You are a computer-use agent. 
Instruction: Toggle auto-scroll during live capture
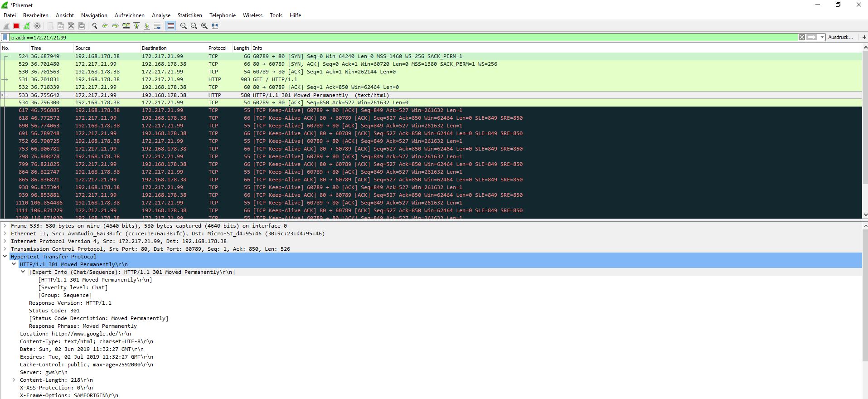(157, 26)
